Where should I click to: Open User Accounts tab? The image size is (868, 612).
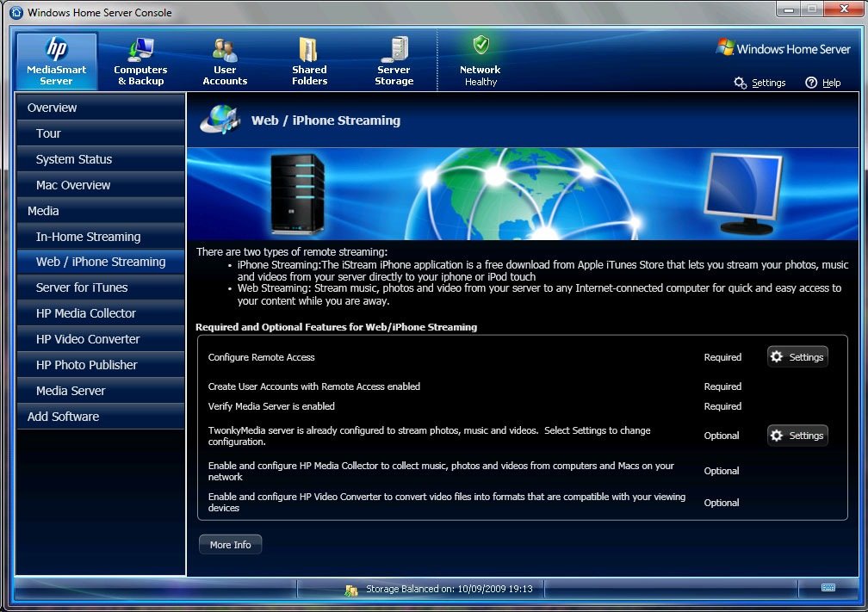click(225, 61)
